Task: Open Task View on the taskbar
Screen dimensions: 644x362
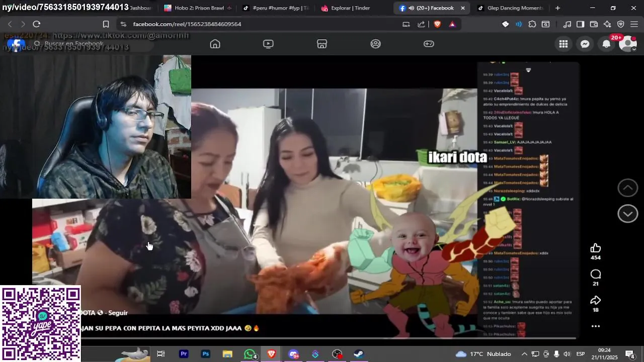Action: 161,354
